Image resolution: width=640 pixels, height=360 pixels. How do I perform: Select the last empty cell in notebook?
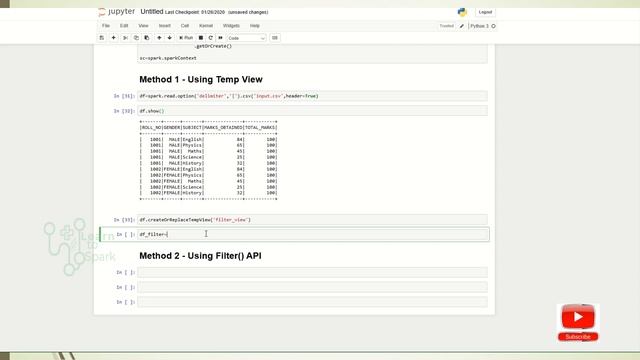312,302
